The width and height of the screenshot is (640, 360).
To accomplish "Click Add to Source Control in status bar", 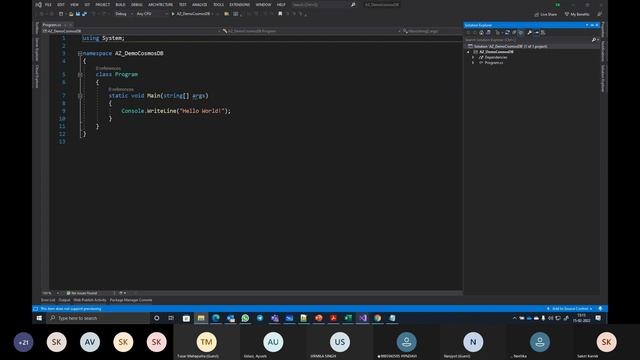I will (569, 309).
